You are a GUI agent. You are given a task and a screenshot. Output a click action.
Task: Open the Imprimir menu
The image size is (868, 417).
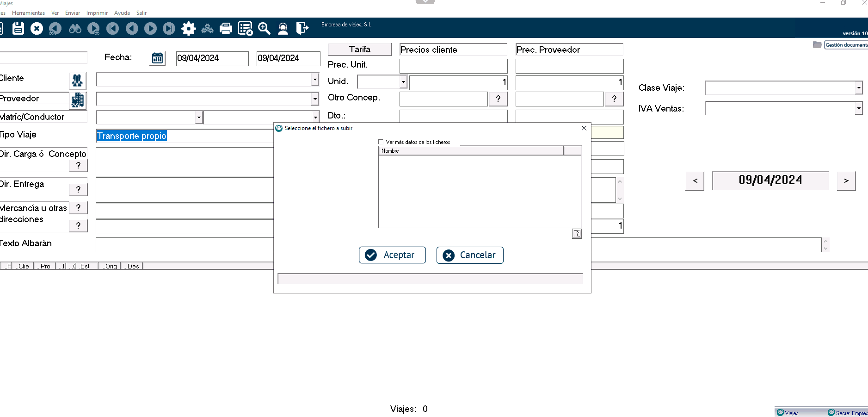click(x=97, y=13)
